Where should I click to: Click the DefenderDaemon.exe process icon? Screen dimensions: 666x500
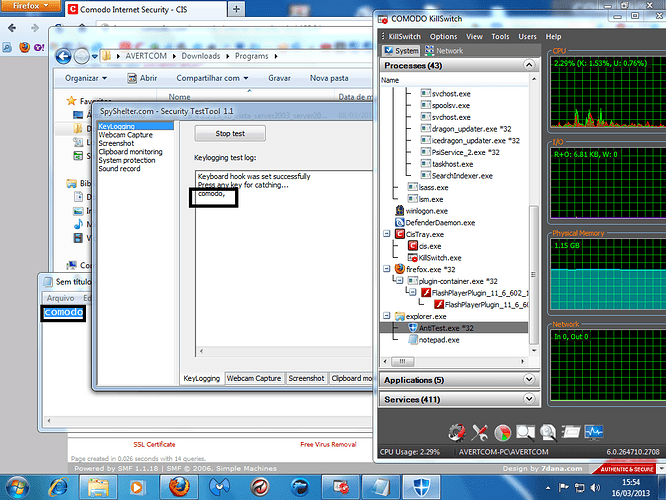point(400,222)
